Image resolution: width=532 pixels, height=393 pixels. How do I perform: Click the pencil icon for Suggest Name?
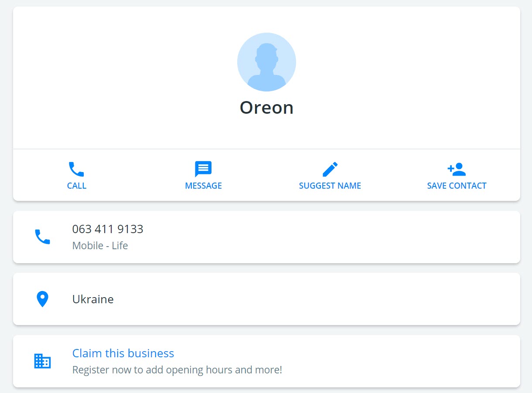coord(330,169)
